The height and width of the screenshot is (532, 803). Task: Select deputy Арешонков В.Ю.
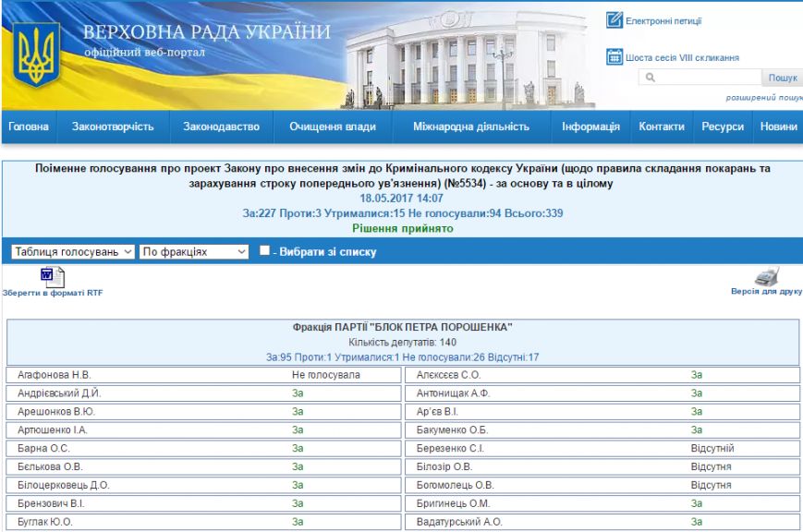click(x=56, y=412)
